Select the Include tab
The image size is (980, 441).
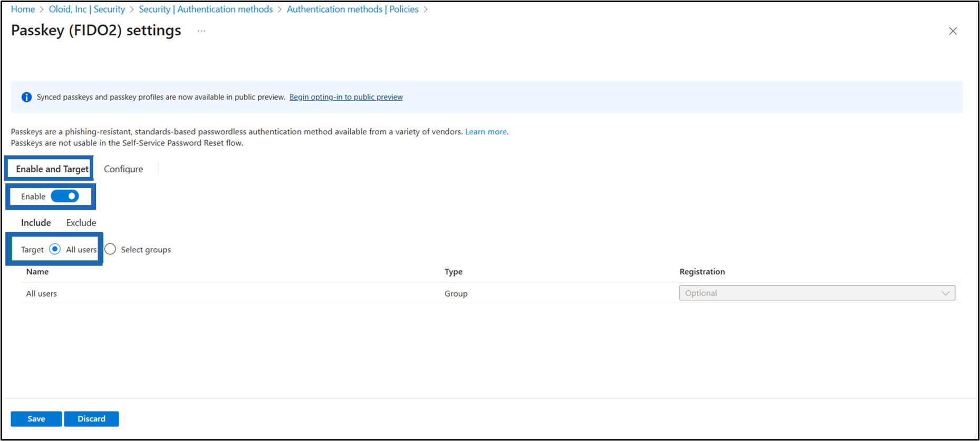click(x=36, y=223)
